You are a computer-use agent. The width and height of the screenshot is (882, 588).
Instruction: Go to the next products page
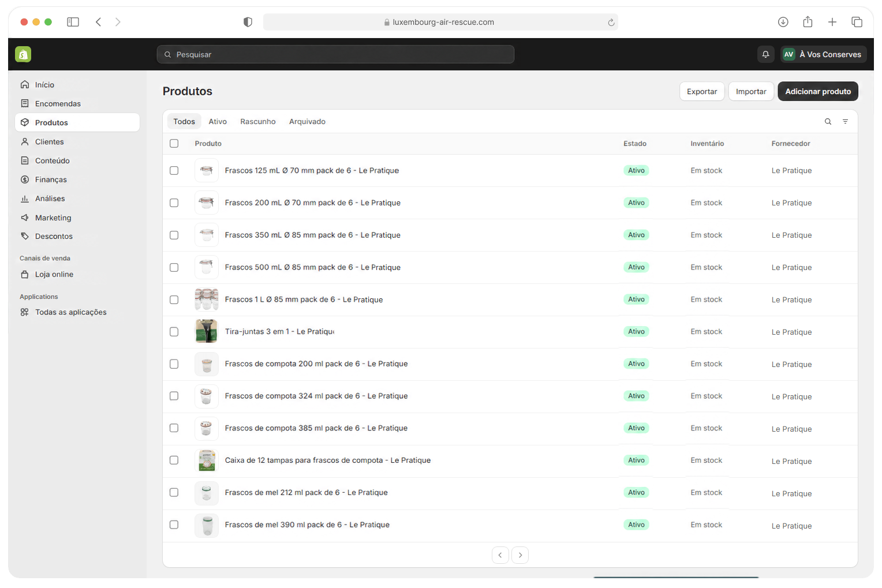point(520,555)
